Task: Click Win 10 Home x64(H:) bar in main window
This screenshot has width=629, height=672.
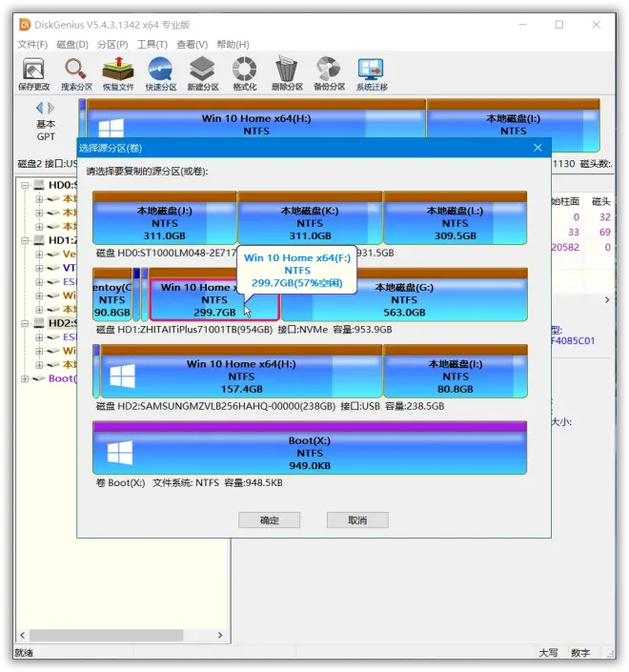Action: (x=256, y=119)
